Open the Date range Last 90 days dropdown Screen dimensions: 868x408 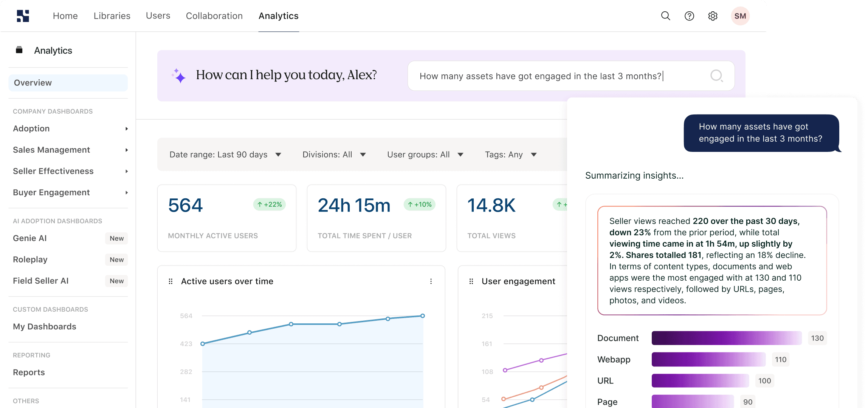click(x=225, y=155)
